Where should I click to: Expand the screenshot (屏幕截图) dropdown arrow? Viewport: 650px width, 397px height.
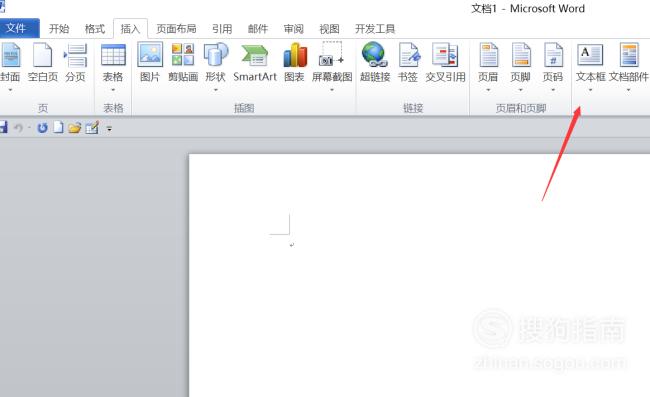point(332,90)
